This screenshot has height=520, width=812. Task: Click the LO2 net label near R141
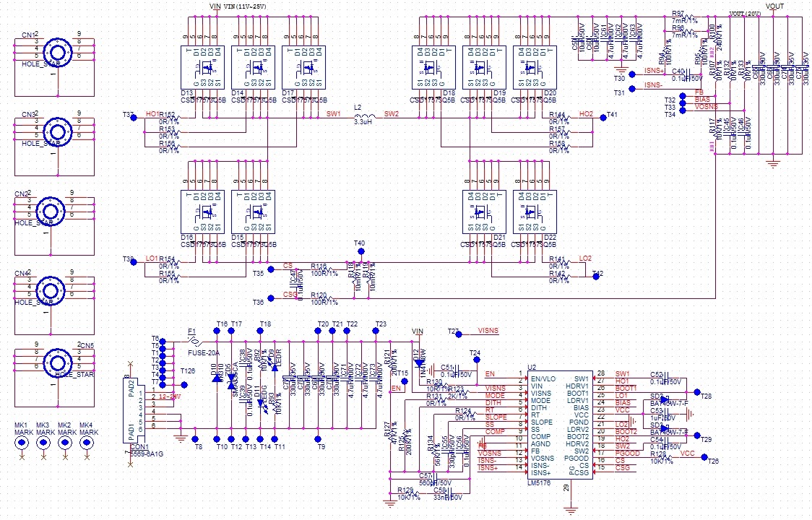pos(585,259)
